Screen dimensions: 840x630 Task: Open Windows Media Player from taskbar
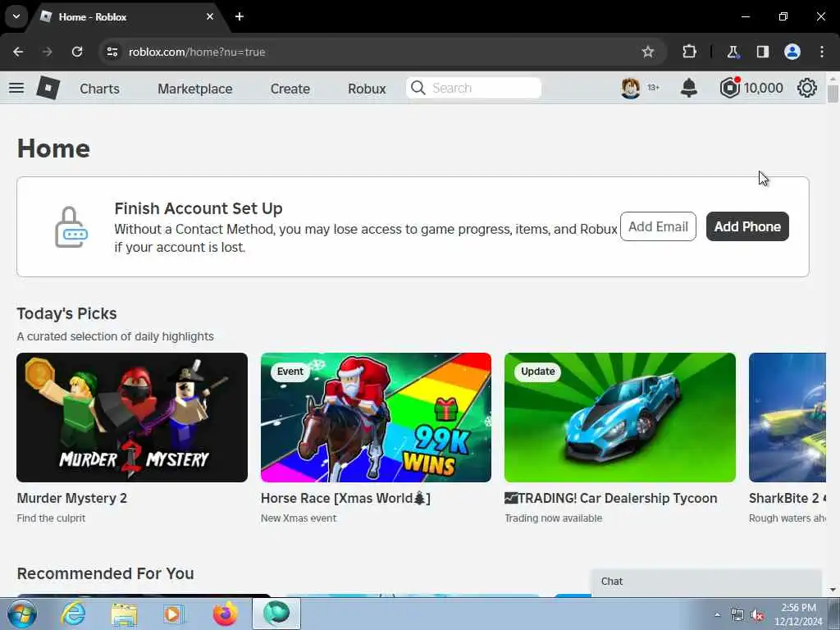pos(174,614)
